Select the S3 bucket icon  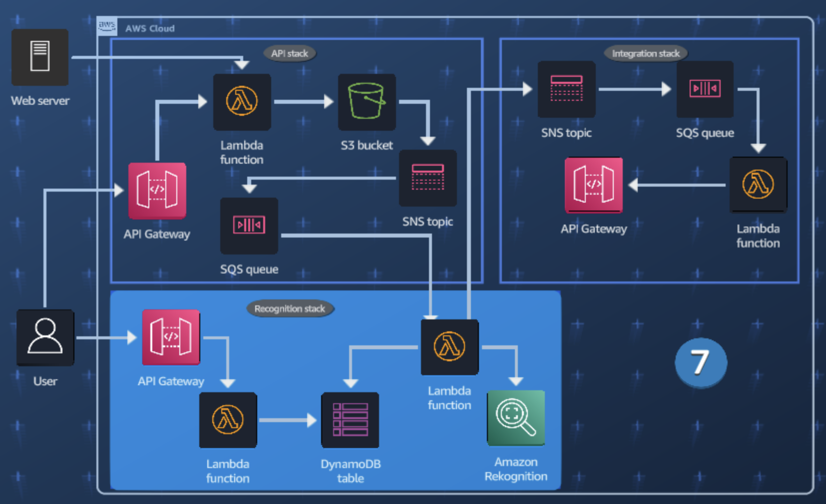[x=367, y=102]
